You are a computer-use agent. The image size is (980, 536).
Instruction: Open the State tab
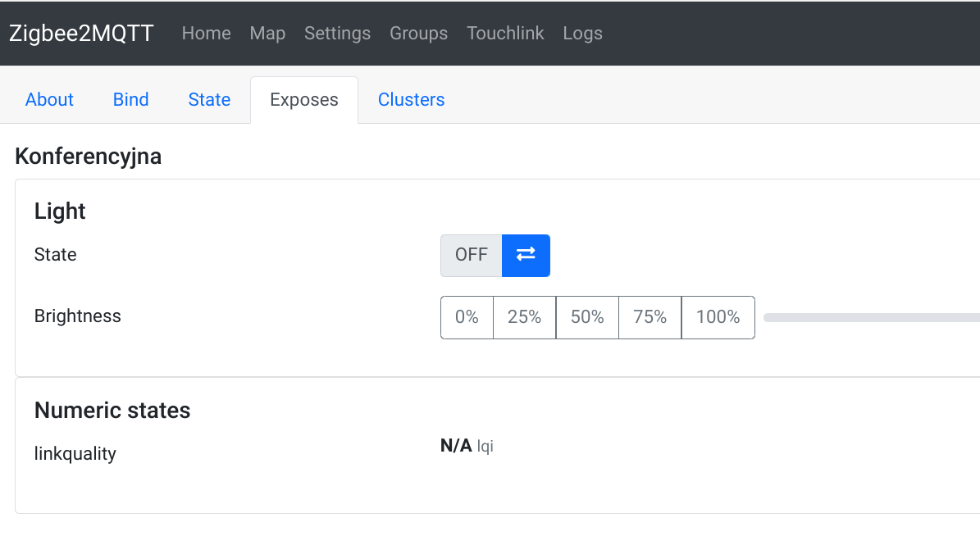pyautogui.click(x=209, y=100)
